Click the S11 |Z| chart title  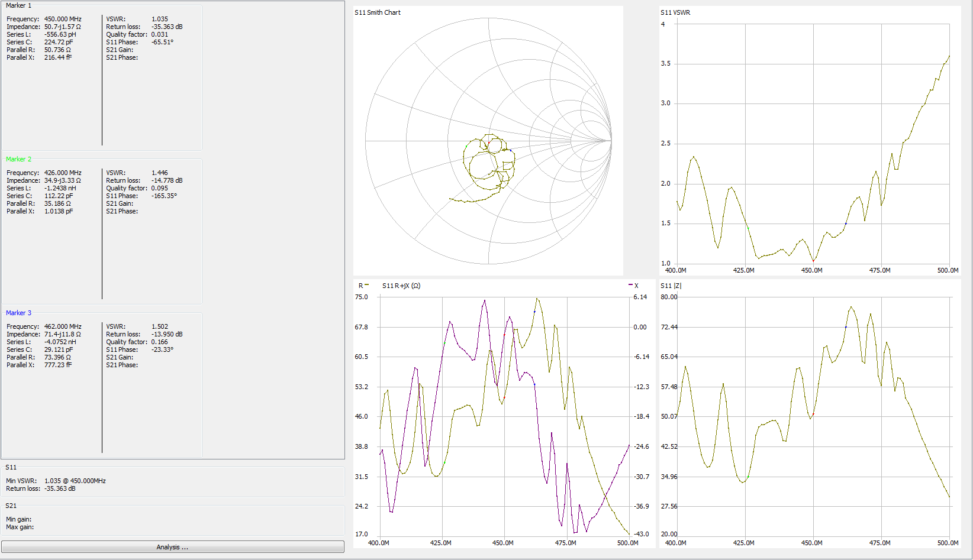tap(671, 286)
